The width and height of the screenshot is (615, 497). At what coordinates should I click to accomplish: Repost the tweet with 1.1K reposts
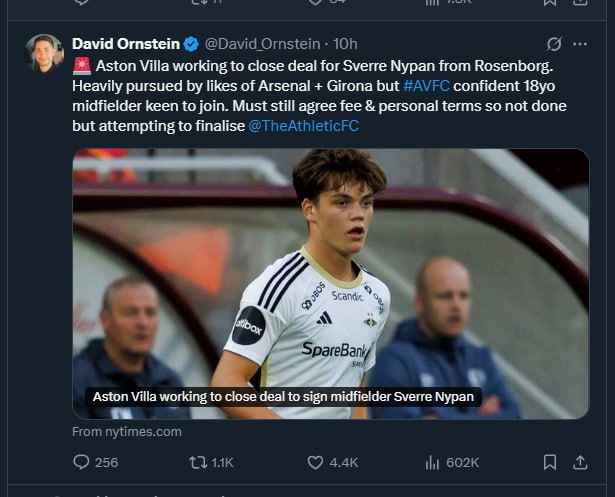point(198,462)
